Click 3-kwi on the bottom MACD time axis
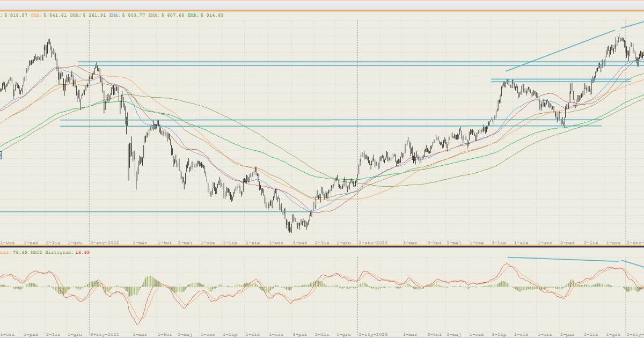Viewport: 644px width, 338px height. pos(434,333)
